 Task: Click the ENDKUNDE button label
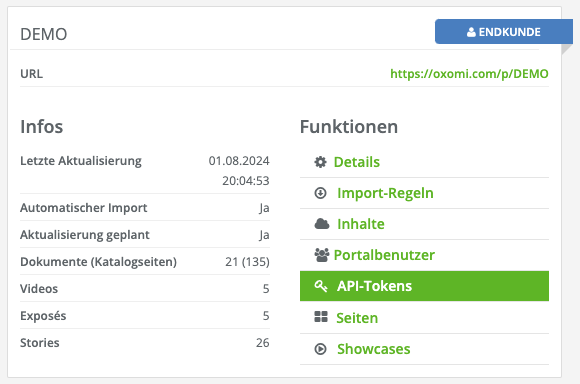[509, 32]
